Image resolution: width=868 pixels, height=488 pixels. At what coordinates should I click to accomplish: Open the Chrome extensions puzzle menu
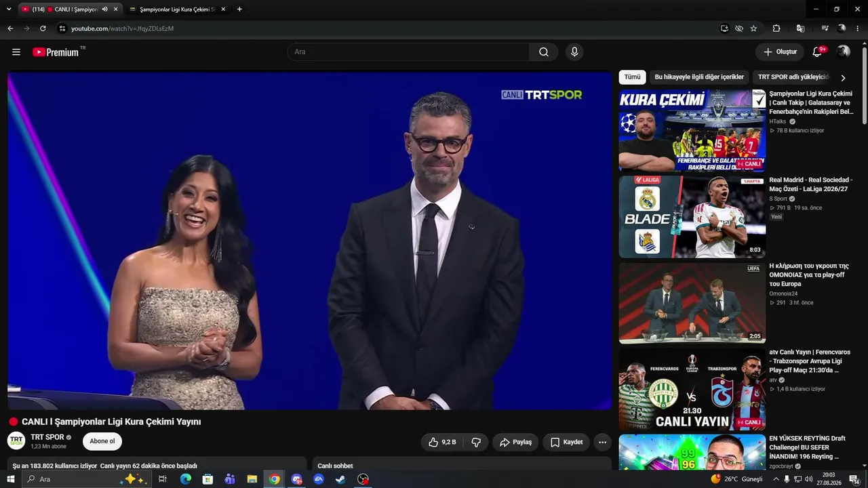776,28
